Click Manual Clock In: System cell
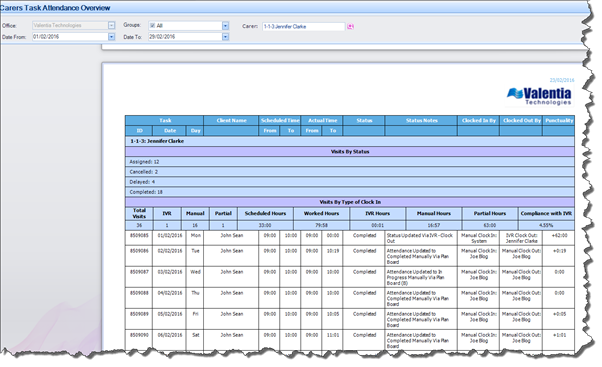The height and width of the screenshot is (367, 602). pos(479,238)
